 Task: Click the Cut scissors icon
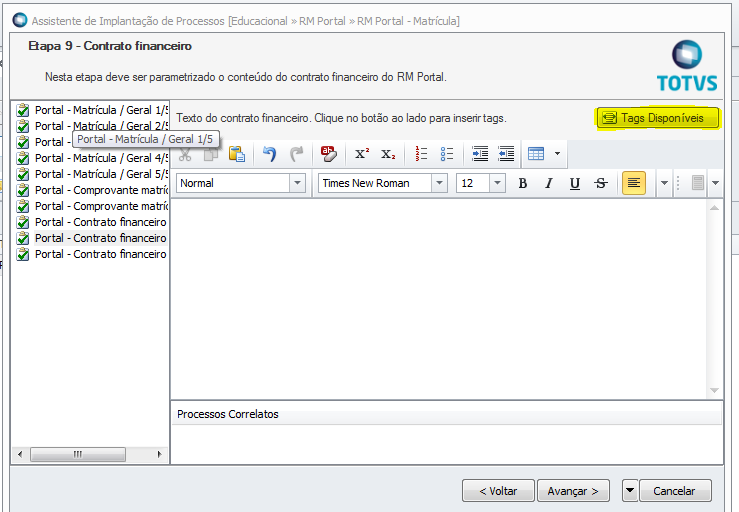185,154
